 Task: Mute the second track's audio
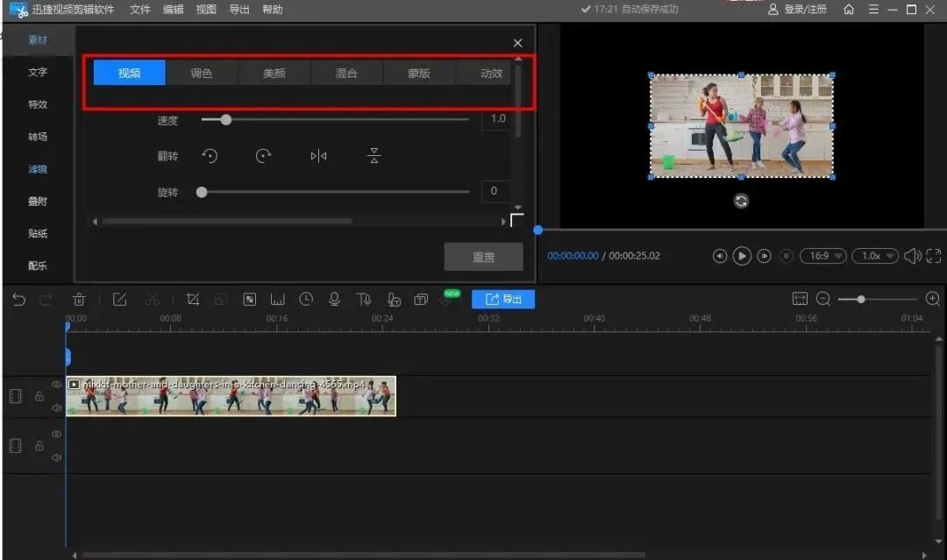(56, 457)
